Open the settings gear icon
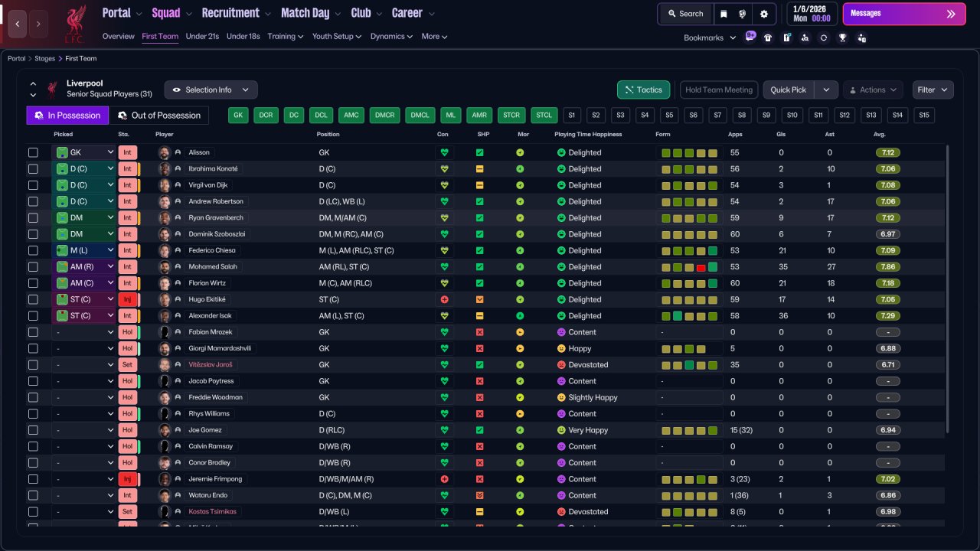Screen dimensions: 980x551 point(763,14)
